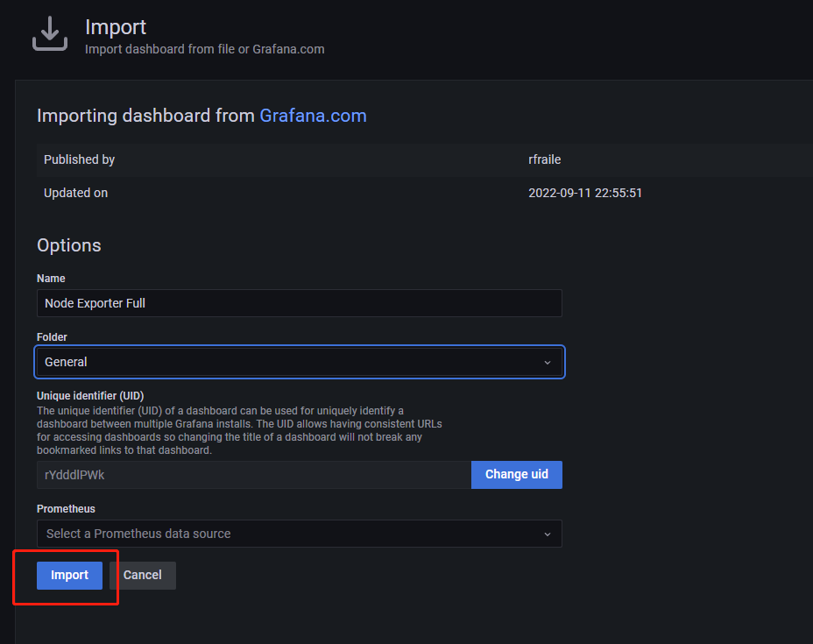The image size is (813, 644).
Task: Click the Name field containing Node Exporter Full
Action: (x=299, y=303)
